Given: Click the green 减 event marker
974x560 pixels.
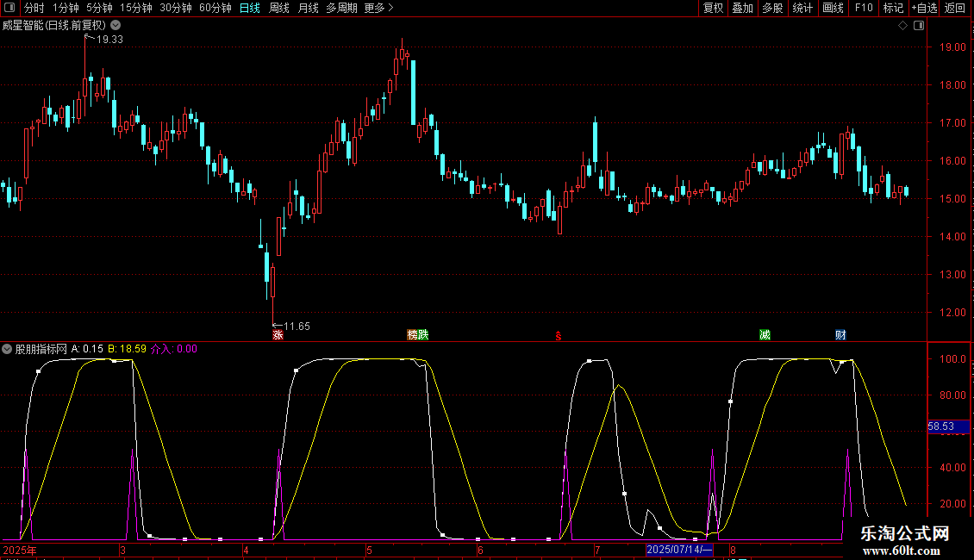Looking at the screenshot, I should (765, 335).
